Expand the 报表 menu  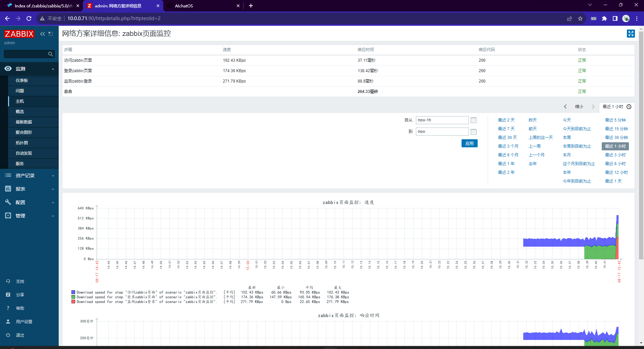pos(29,189)
